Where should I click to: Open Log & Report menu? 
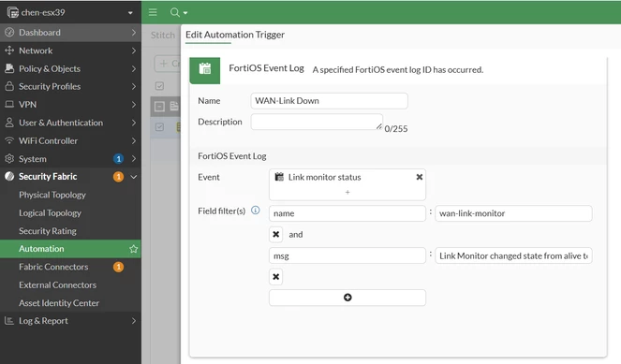click(x=70, y=321)
